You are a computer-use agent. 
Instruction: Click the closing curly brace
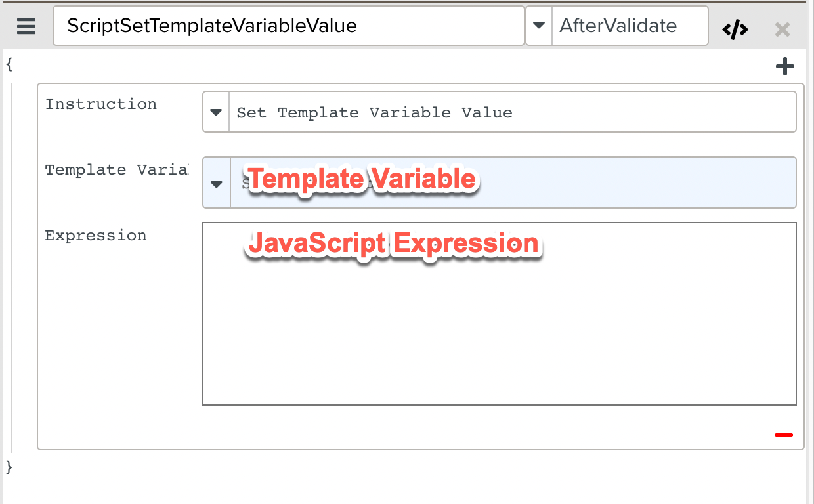[9, 467]
